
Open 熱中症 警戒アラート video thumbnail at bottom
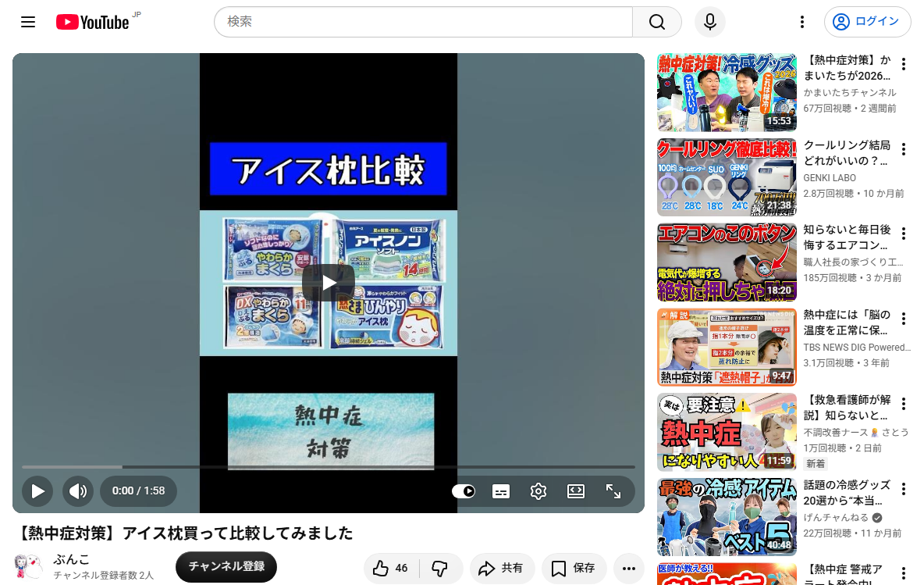[727, 574]
